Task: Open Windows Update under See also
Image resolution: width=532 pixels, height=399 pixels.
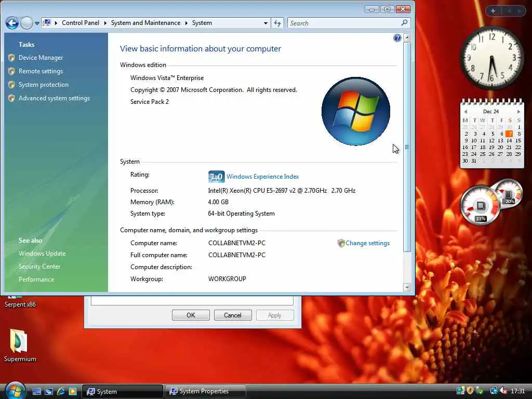Action: click(42, 254)
